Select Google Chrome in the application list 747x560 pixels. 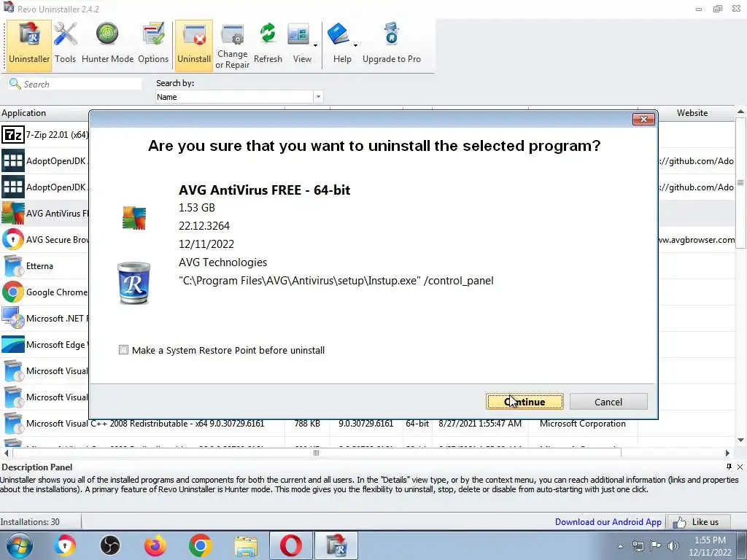tap(45, 292)
